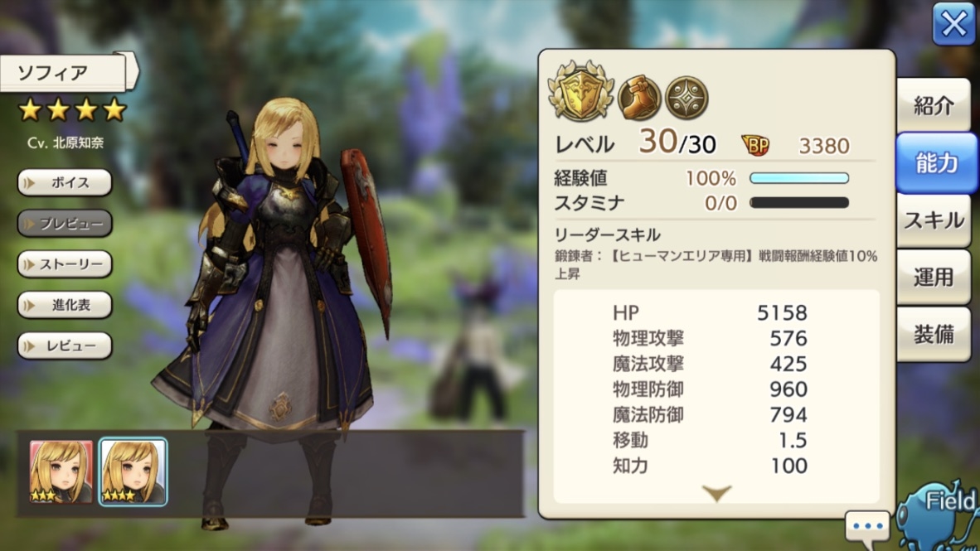Open the 運用 tab

click(x=934, y=277)
